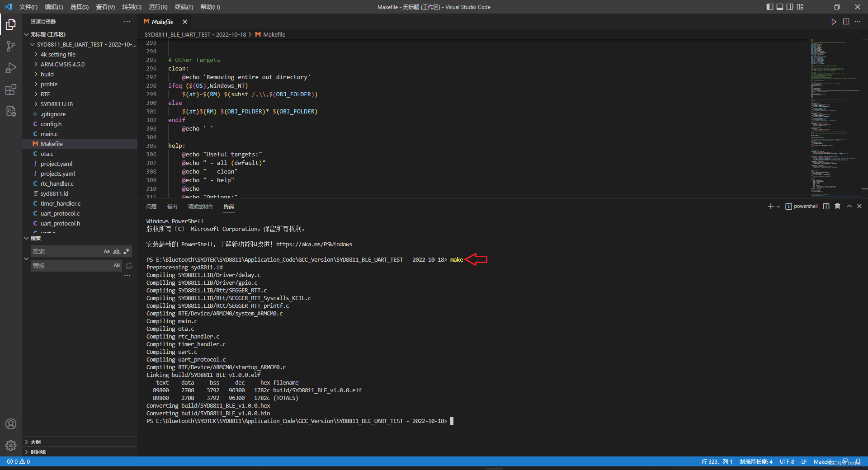The width and height of the screenshot is (868, 470).
Task: Open the fifth activity bar view icon
Action: pos(11,111)
